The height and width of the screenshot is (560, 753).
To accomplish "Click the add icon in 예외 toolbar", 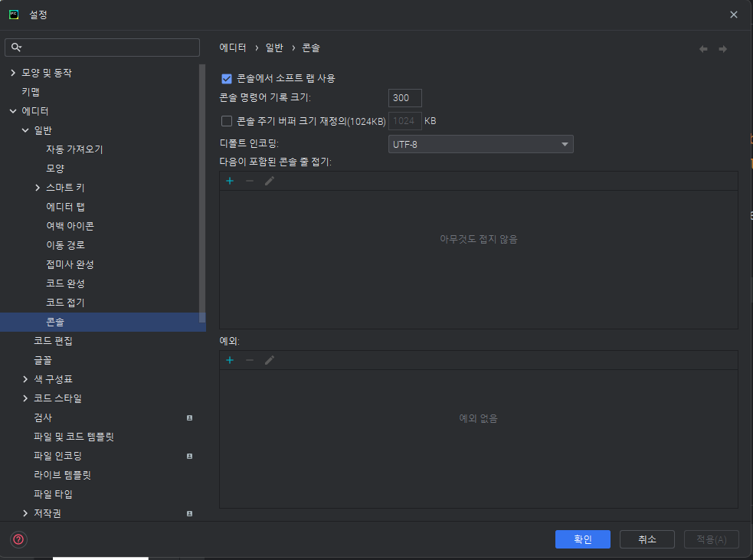I will coord(230,360).
